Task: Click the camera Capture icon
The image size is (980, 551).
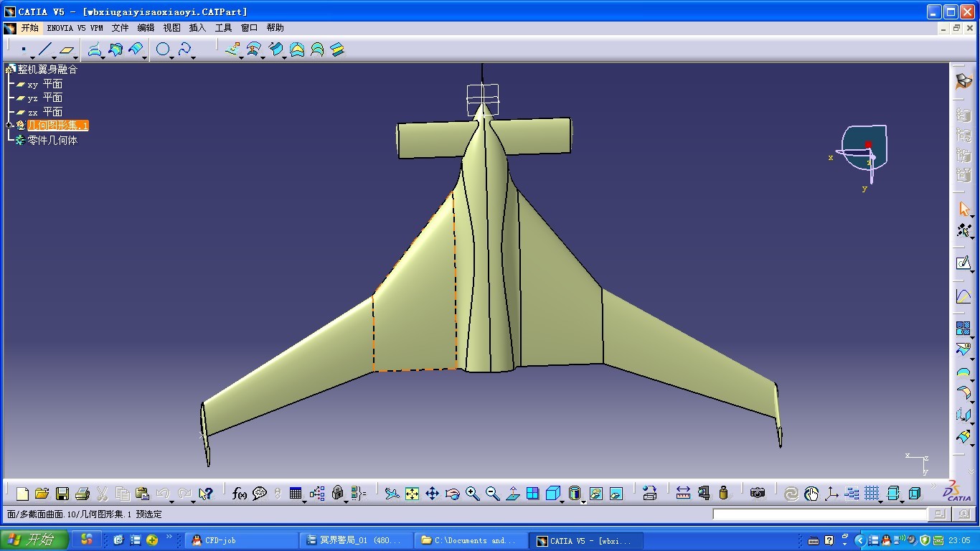Action: [758, 494]
